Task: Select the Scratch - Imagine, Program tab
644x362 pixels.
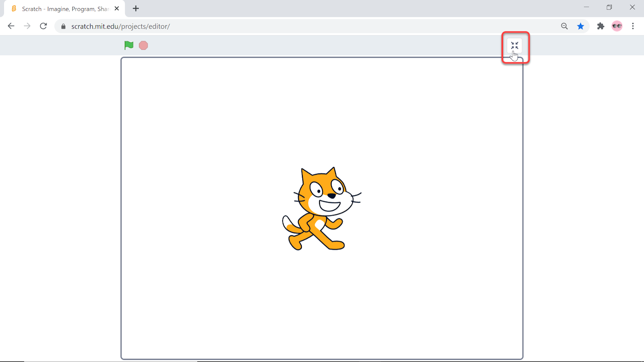Action: pos(64,9)
